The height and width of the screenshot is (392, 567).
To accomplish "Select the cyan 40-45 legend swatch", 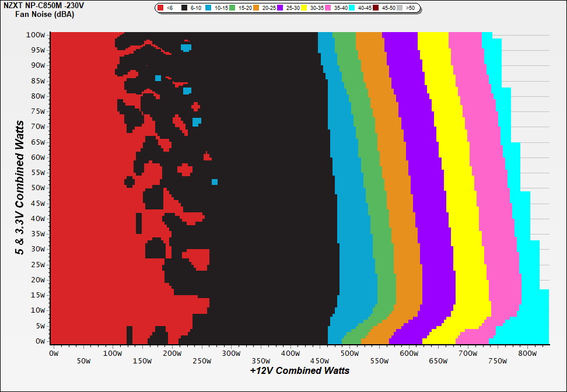I will tap(352, 8).
